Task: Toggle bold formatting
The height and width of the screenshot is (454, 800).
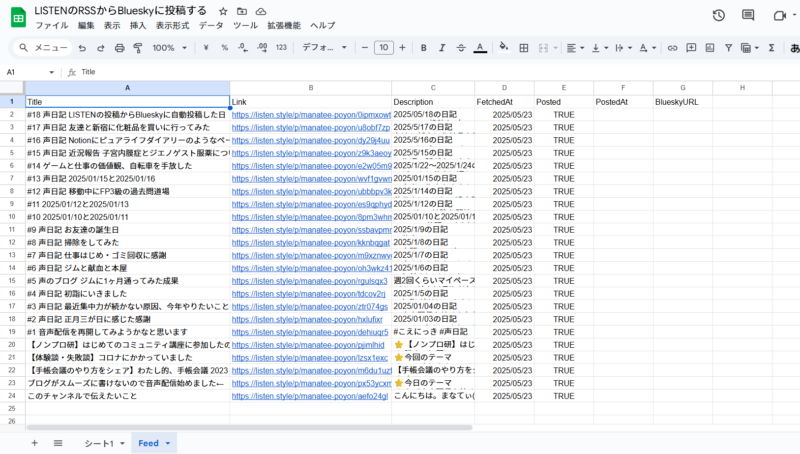Action: 423,47
